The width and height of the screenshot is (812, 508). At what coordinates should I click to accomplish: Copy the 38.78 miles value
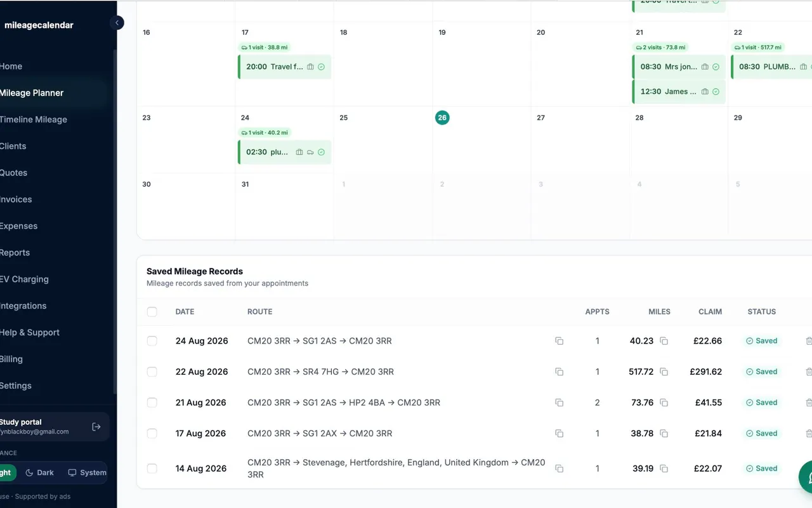click(x=664, y=434)
